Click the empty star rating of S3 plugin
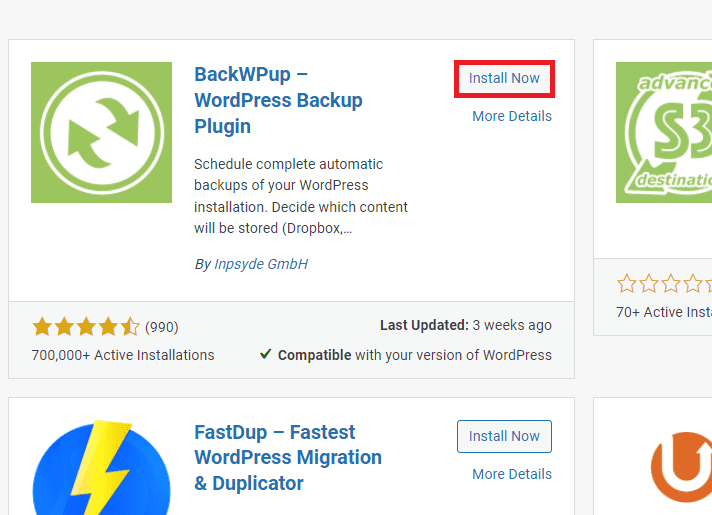Screen dimensions: 712x515 click(x=664, y=283)
